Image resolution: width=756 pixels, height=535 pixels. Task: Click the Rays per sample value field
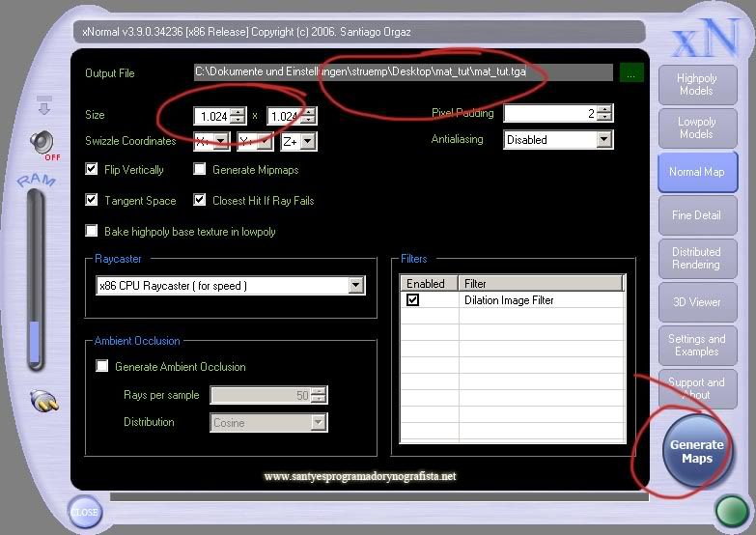tap(261, 395)
